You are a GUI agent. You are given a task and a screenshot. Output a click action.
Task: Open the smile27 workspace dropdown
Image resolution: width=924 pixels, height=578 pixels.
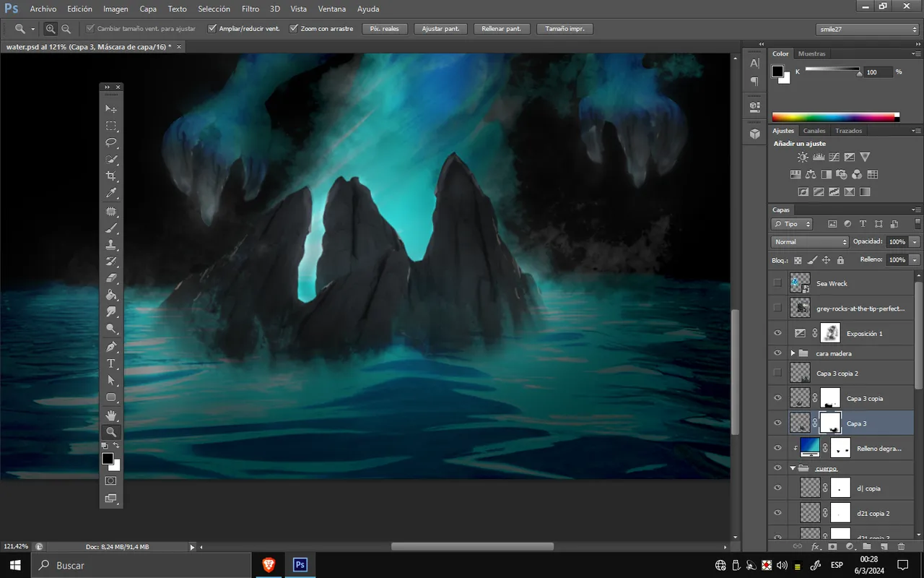(868, 29)
